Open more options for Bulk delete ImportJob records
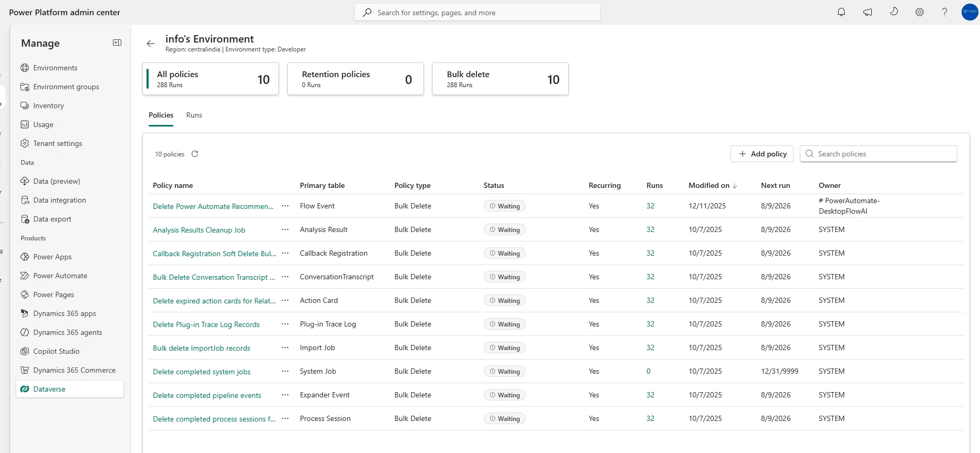Screen dimensions: 980x453 (285, 347)
